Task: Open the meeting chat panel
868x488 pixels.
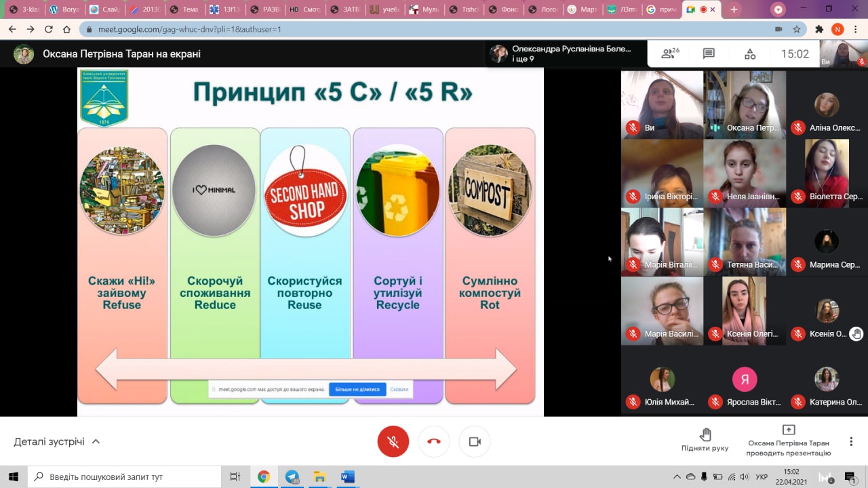Action: 709,54
